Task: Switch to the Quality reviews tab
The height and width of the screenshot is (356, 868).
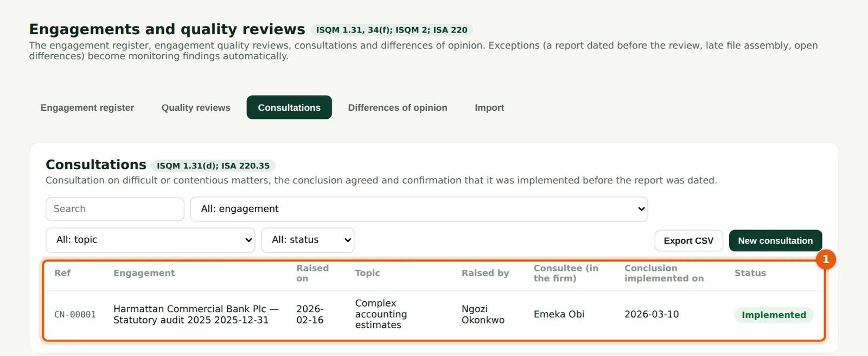Action: 196,107
